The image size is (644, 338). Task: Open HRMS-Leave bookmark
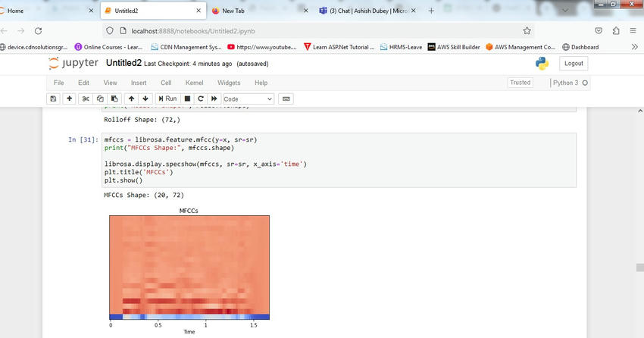coord(401,47)
